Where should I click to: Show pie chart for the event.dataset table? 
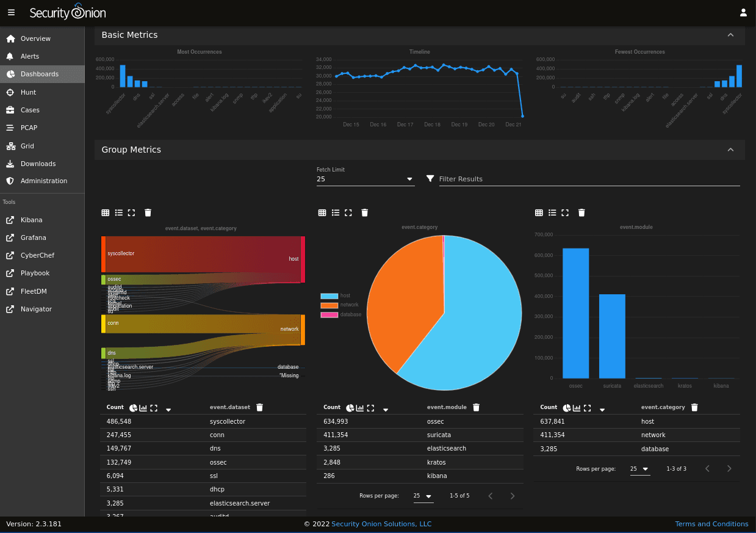[x=134, y=408]
